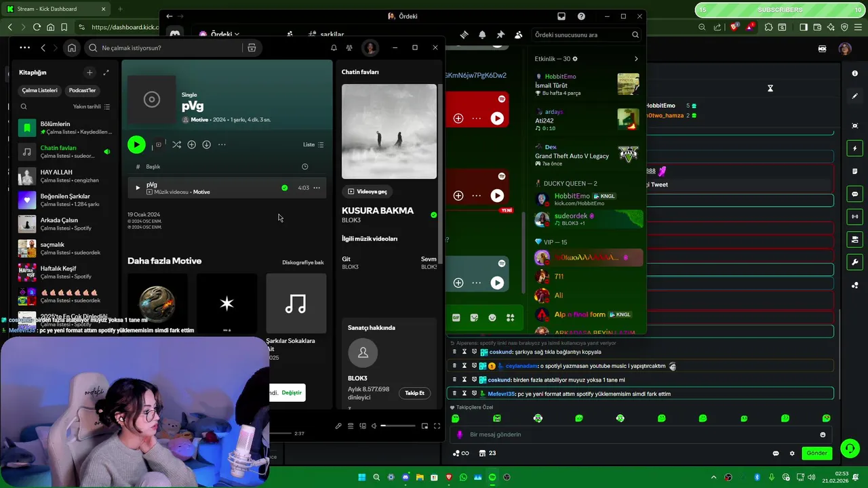Click the Değiştir button
The height and width of the screenshot is (488, 868).
tap(292, 392)
